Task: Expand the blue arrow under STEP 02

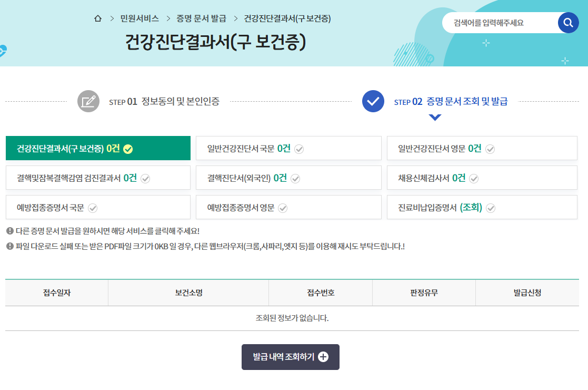Action: [x=434, y=118]
